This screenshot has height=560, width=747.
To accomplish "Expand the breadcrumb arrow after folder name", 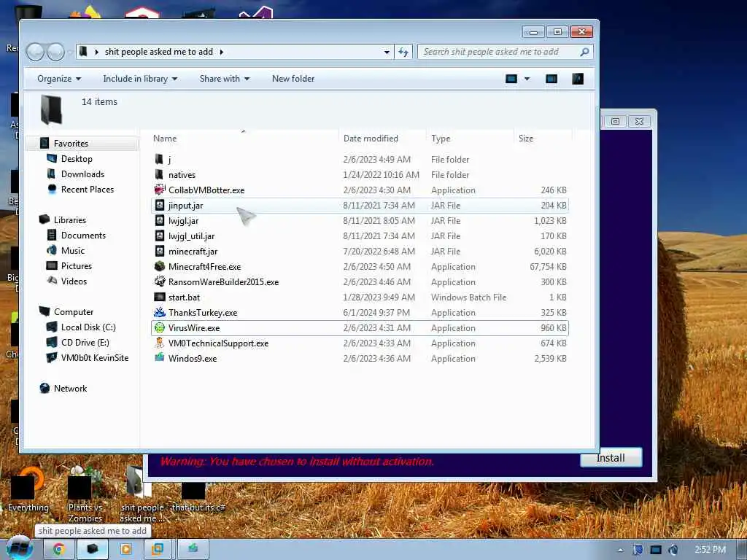I will click(x=222, y=52).
